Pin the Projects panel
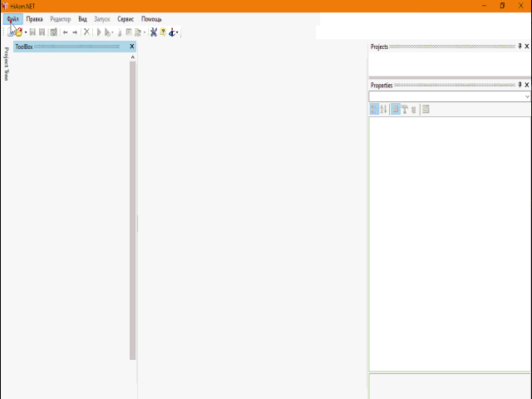The width and height of the screenshot is (532, 399). pos(520,47)
